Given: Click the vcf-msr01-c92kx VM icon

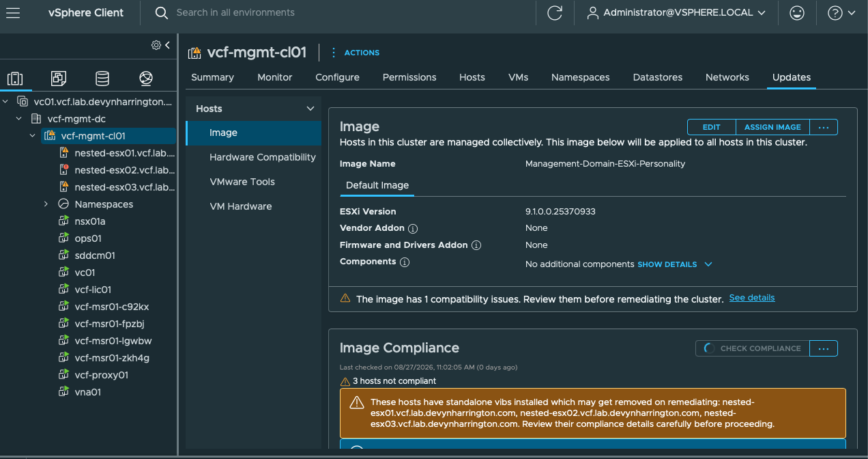Looking at the screenshot, I should pyautogui.click(x=64, y=307).
